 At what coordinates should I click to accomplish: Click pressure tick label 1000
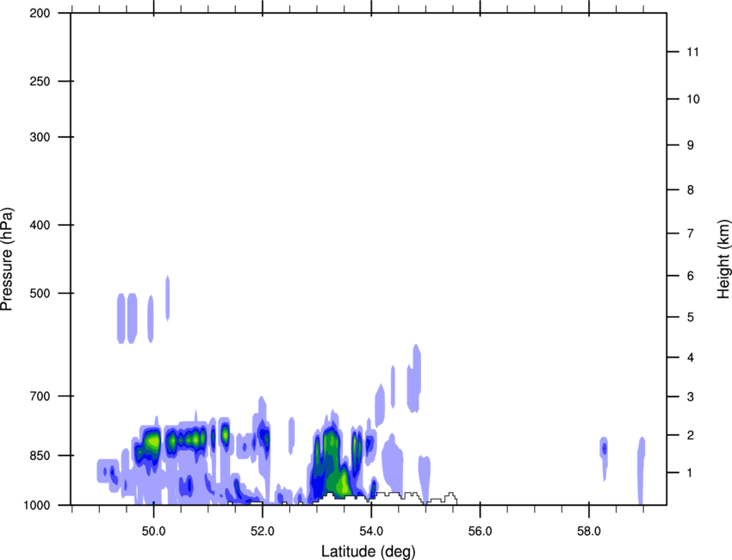pyautogui.click(x=37, y=505)
